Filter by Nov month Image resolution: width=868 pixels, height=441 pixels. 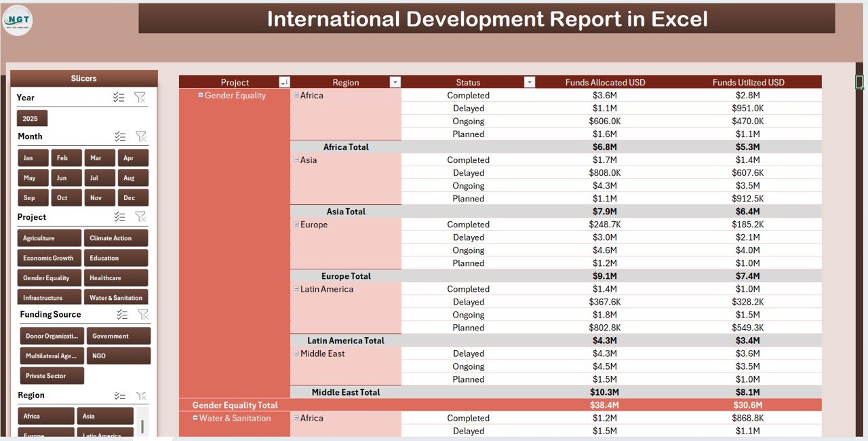click(100, 198)
